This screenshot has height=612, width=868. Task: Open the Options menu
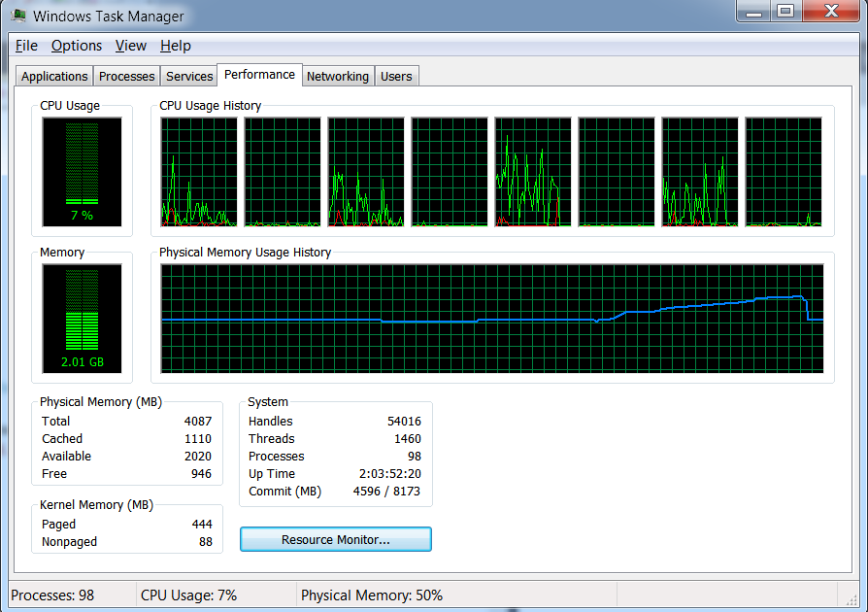76,46
